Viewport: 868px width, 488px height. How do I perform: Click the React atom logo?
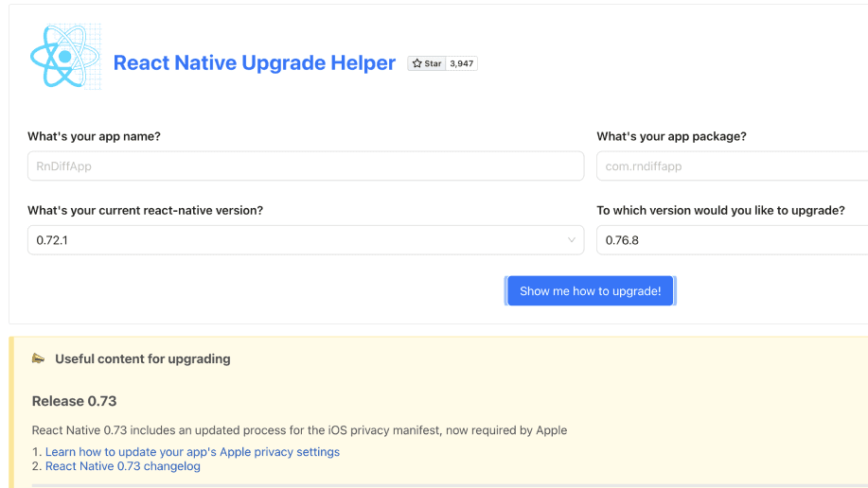point(64,57)
